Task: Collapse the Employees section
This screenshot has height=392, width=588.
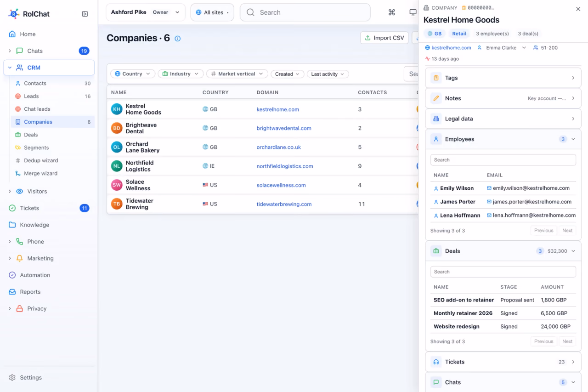Action: [x=503, y=139]
